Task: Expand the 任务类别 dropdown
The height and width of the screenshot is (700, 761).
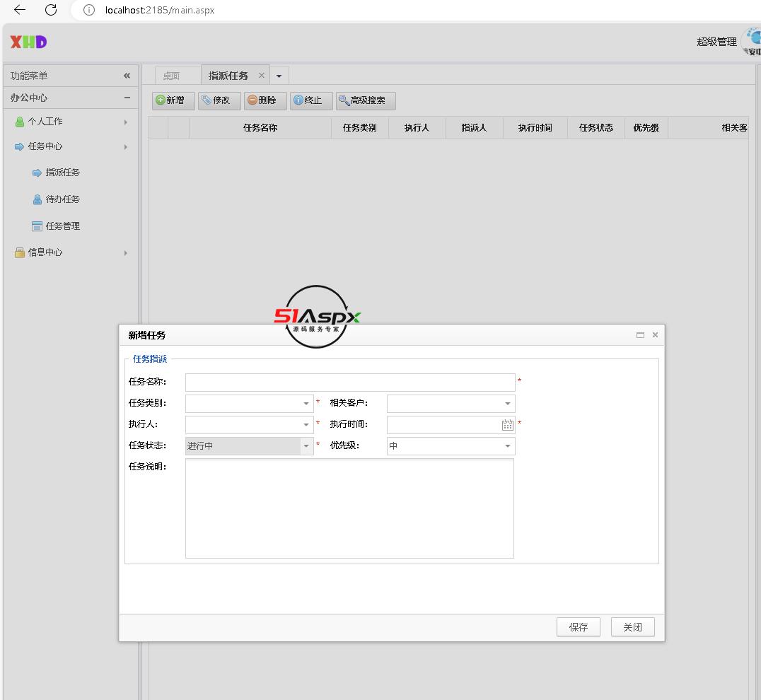Action: pyautogui.click(x=306, y=404)
